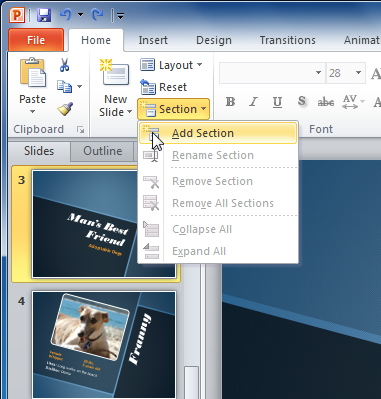This screenshot has height=399, width=381.
Task: Toggle underline formatting
Action: [277, 102]
